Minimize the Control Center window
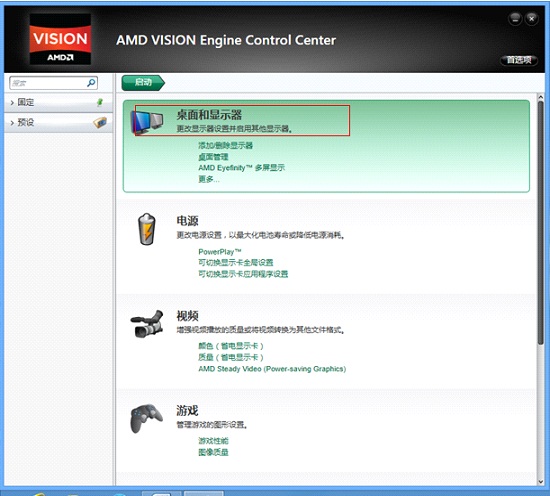 coord(515,19)
